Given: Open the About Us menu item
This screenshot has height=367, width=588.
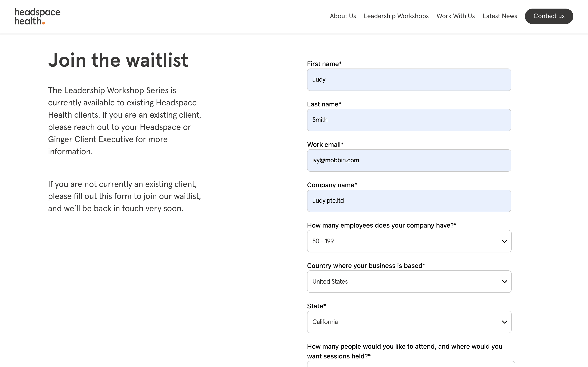Looking at the screenshot, I should coord(343,16).
